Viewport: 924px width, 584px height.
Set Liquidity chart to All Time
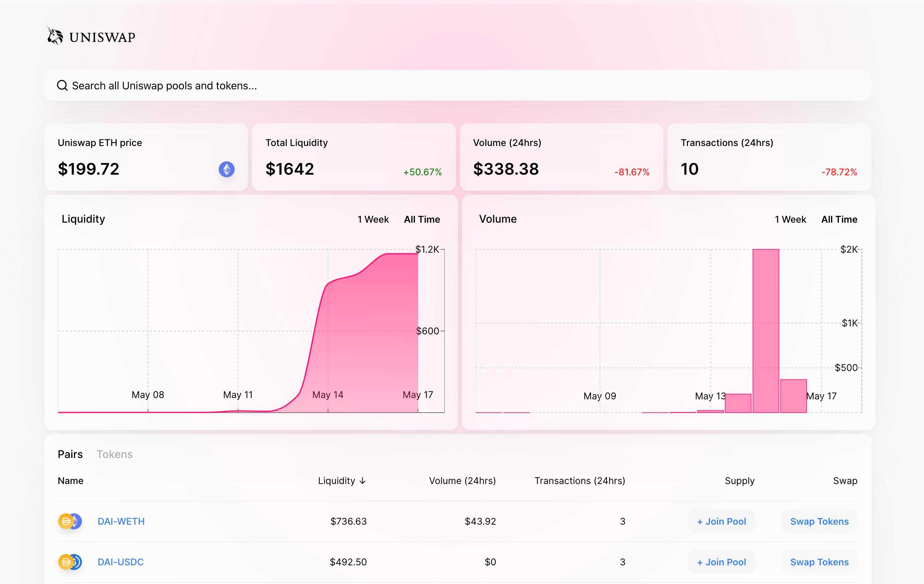pyautogui.click(x=422, y=219)
